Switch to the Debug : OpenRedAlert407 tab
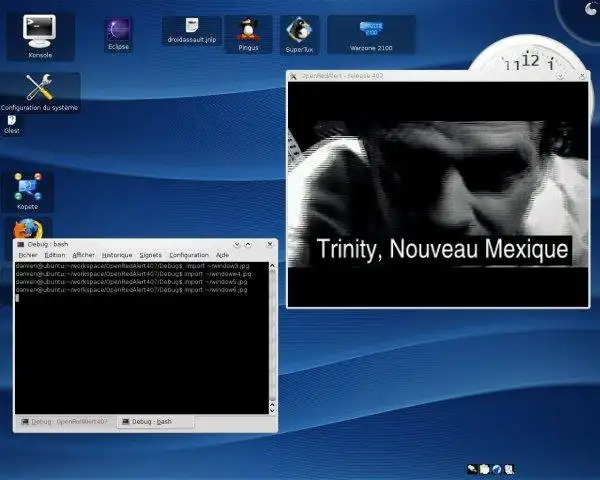Image resolution: width=600 pixels, height=480 pixels. point(65,422)
